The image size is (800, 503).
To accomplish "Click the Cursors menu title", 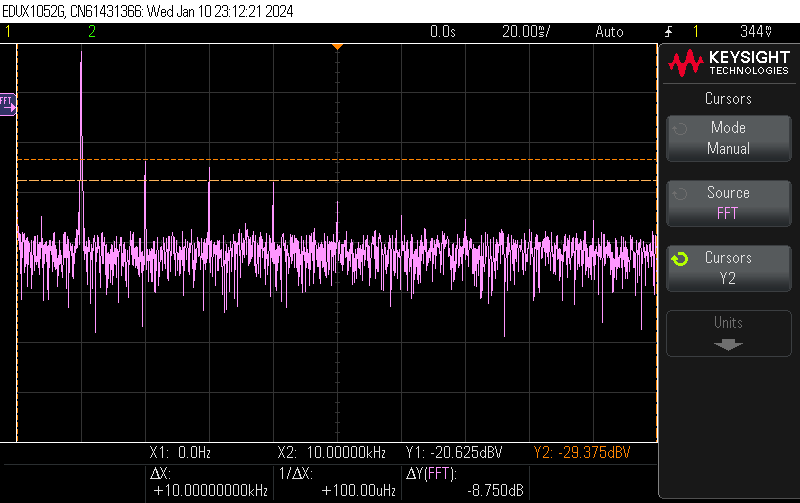I will [x=729, y=98].
